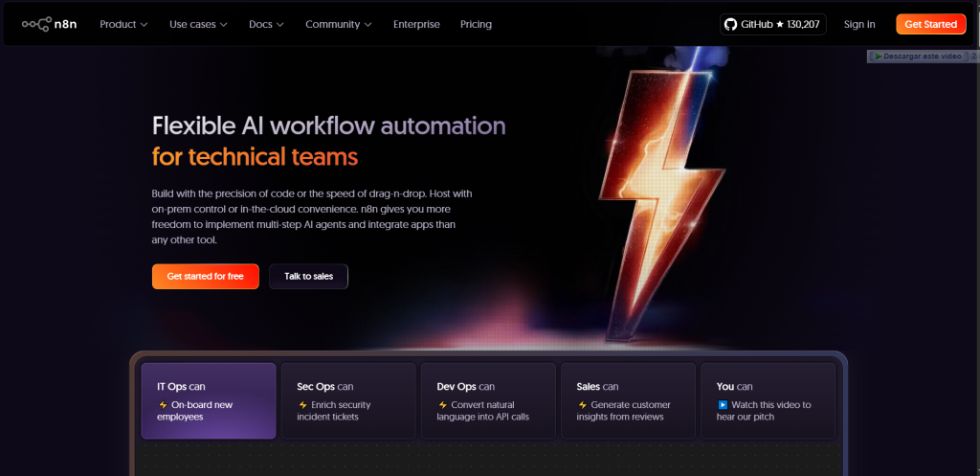Expand the Product dropdown chevron

click(144, 24)
